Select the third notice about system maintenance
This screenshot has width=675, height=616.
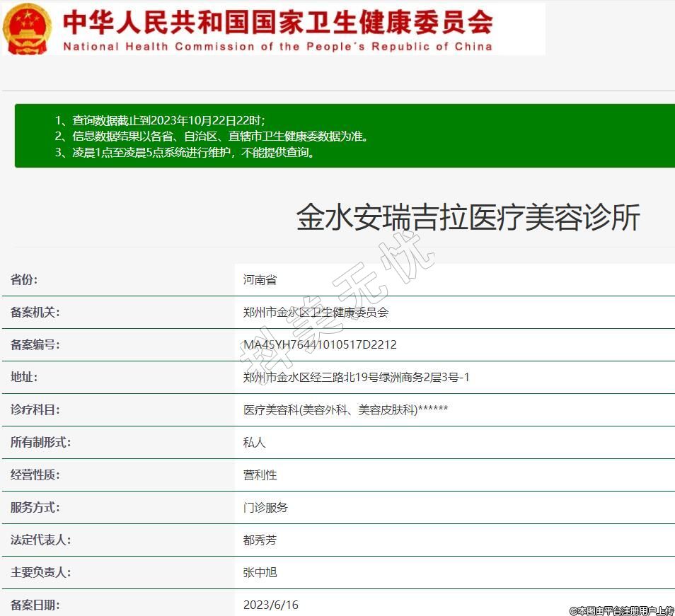[185, 153]
